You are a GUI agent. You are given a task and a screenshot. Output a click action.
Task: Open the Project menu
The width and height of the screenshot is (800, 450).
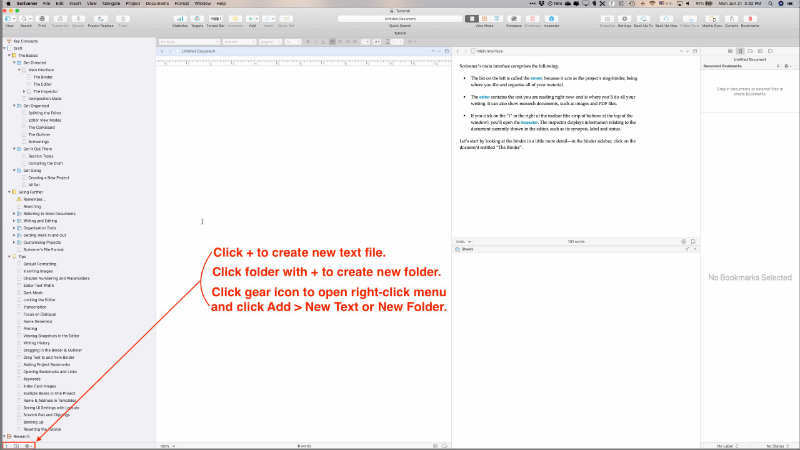[133, 3]
